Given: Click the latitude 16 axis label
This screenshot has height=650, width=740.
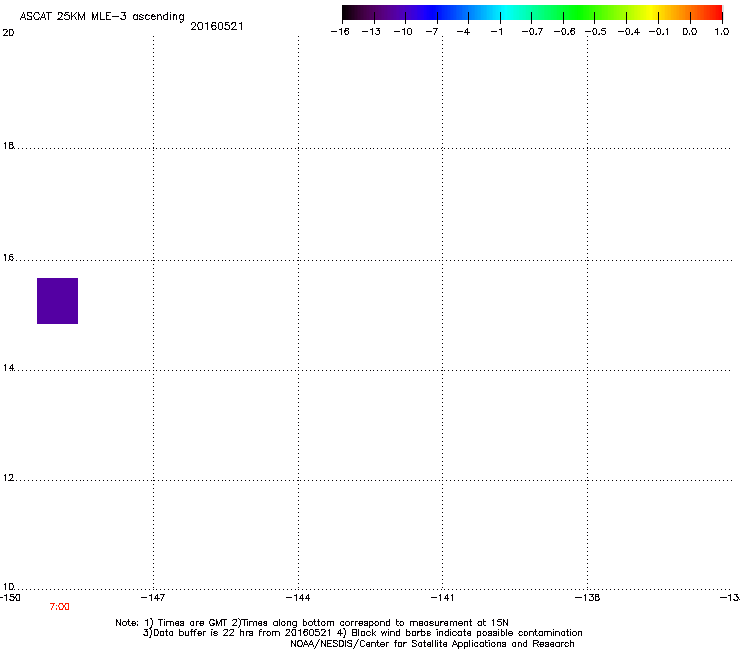Looking at the screenshot, I should click(x=8, y=257).
